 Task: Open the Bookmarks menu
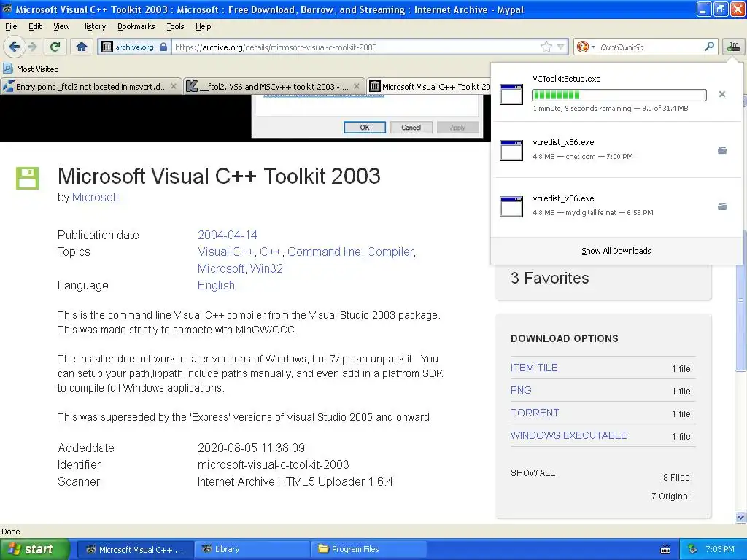coord(136,26)
